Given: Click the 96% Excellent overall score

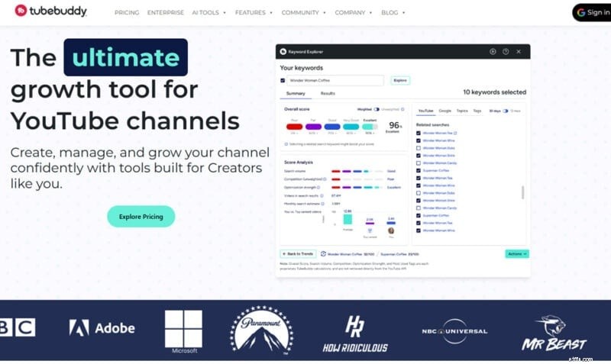Looking at the screenshot, I should [x=394, y=127].
